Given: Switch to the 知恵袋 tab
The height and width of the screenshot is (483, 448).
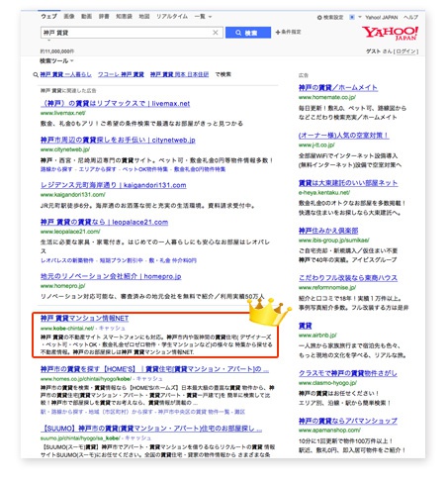Looking at the screenshot, I should click(x=124, y=16).
